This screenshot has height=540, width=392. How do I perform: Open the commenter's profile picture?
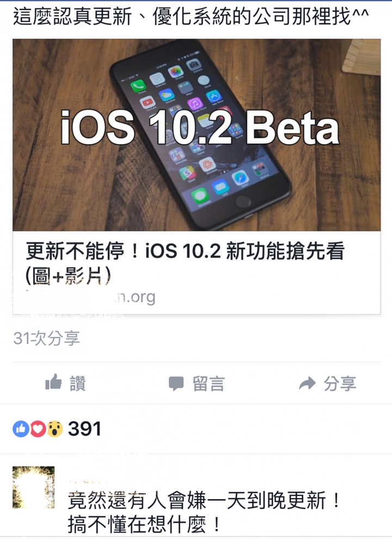(x=33, y=487)
